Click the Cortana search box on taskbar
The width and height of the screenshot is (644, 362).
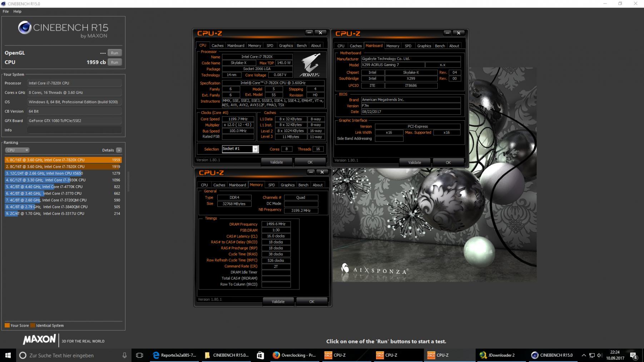(x=74, y=355)
